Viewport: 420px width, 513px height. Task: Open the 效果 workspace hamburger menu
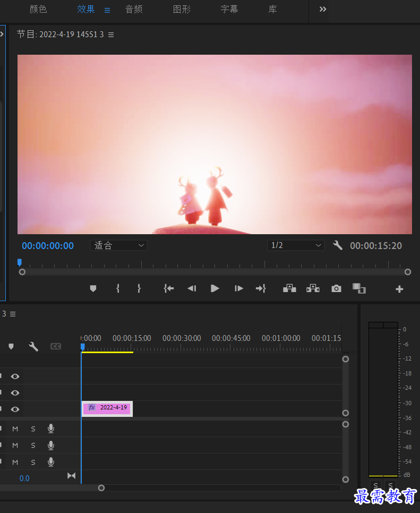click(x=107, y=10)
